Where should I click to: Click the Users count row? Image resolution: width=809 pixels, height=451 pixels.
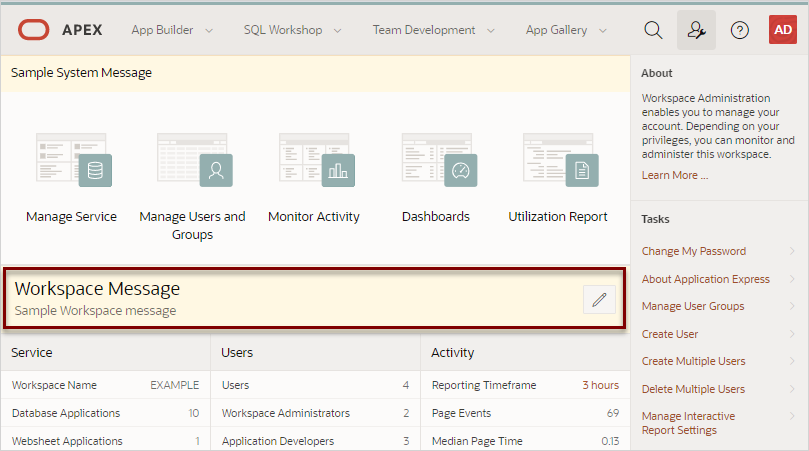(315, 385)
